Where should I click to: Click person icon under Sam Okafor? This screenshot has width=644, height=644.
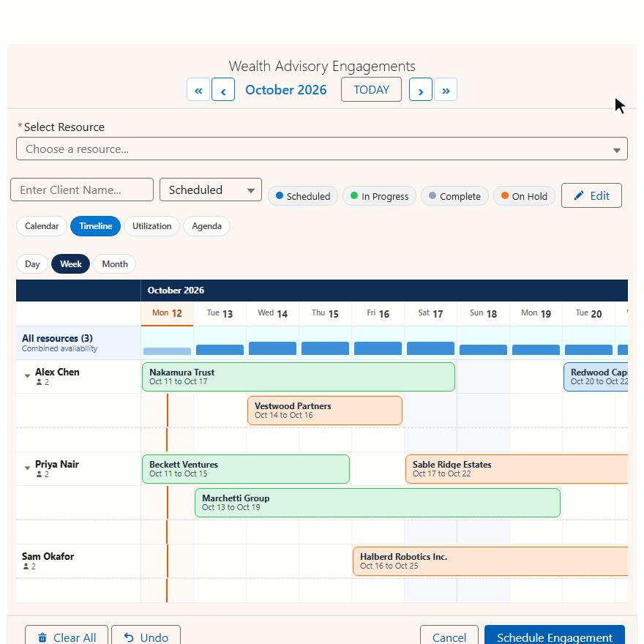point(26,566)
